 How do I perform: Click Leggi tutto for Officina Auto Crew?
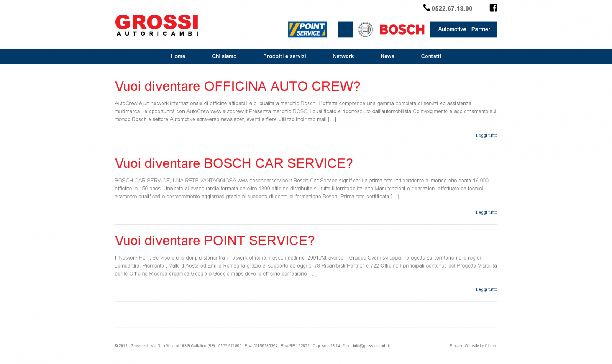(x=486, y=135)
